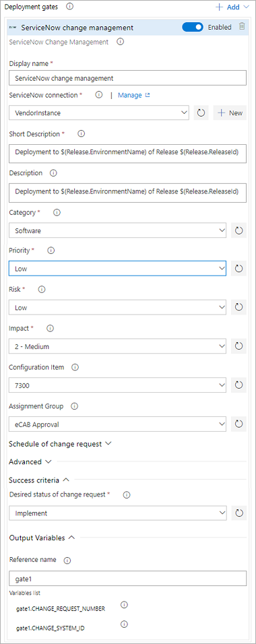Click info icon beside Risk label

(42, 289)
